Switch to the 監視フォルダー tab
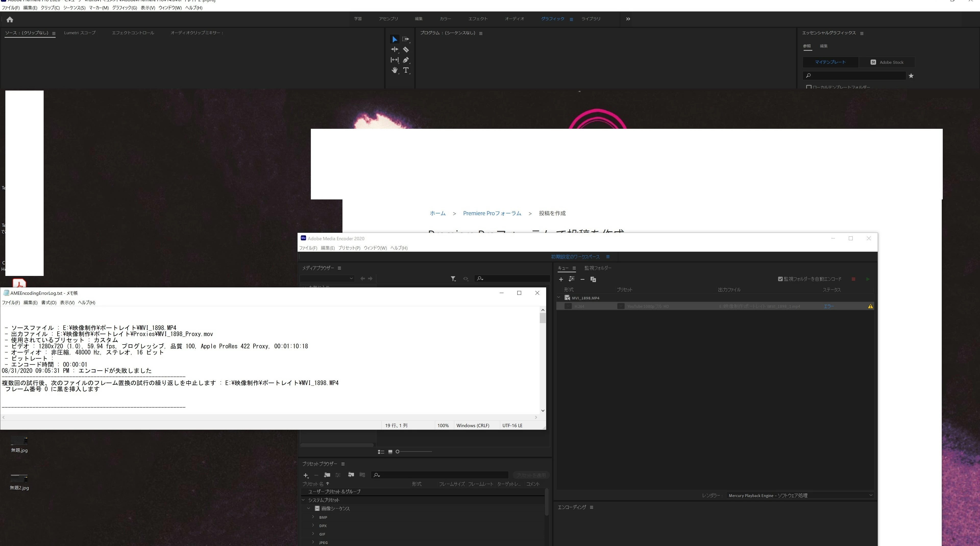The height and width of the screenshot is (546, 980). (598, 268)
